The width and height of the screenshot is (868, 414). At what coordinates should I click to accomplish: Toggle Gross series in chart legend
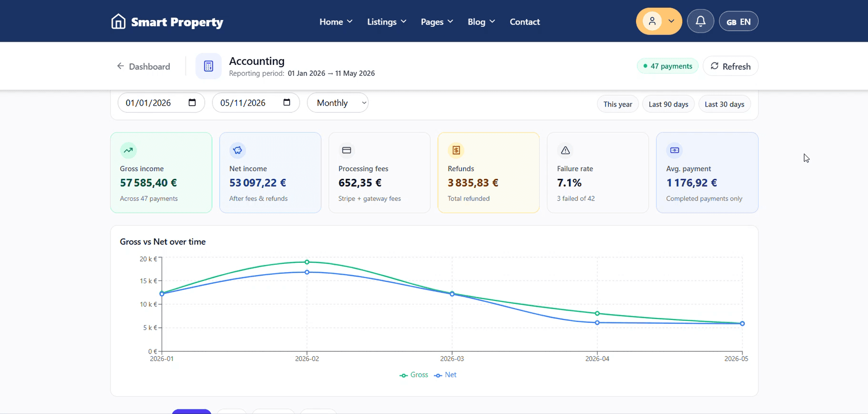coord(414,375)
